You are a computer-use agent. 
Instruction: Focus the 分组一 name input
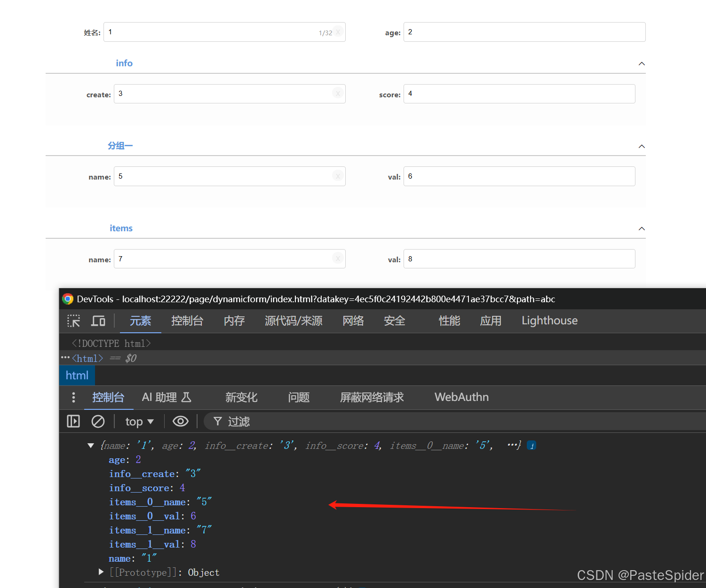(x=230, y=176)
